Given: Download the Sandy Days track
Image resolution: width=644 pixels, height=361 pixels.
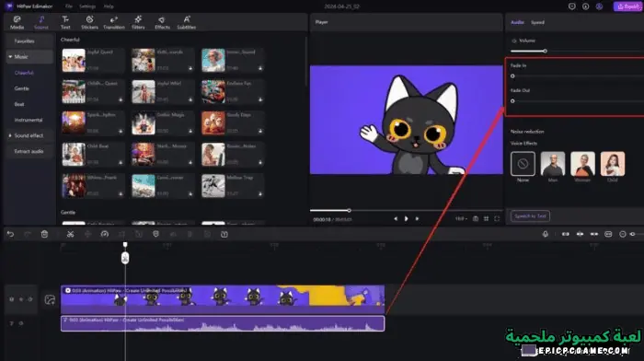Looking at the screenshot, I should click(260, 131).
